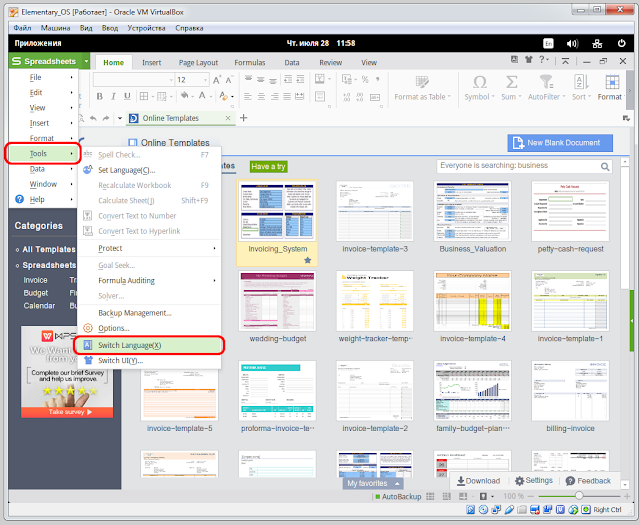Click New Blank Document button
This screenshot has height=525, width=640.
coord(560,143)
